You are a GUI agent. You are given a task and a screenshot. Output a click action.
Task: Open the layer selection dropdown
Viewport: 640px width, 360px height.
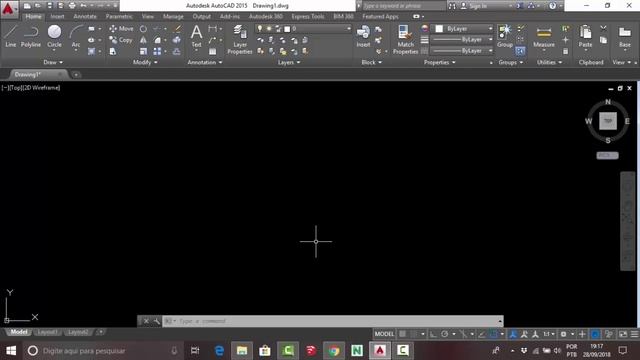coord(303,29)
